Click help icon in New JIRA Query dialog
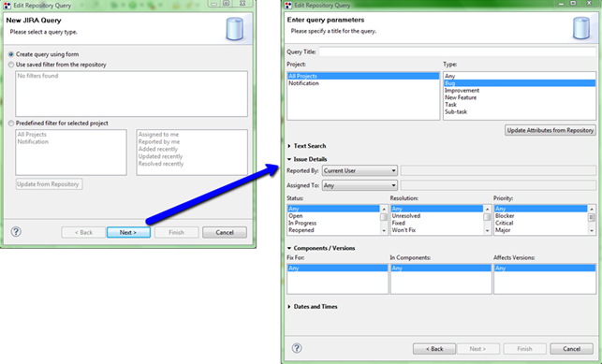 tap(16, 232)
